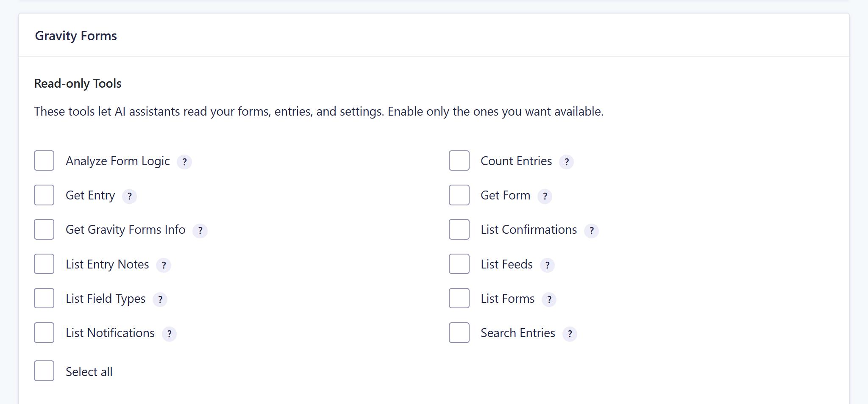Click help icon beside List Field Types

[x=160, y=299]
